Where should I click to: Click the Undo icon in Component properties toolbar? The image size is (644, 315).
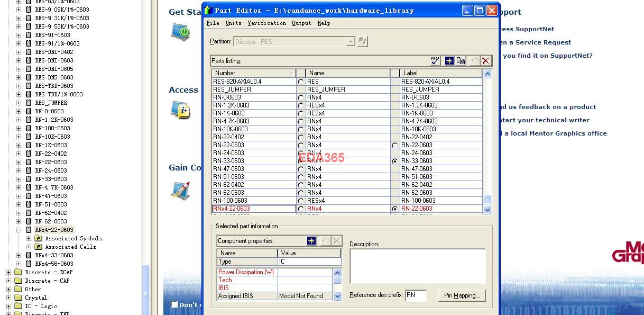click(325, 241)
